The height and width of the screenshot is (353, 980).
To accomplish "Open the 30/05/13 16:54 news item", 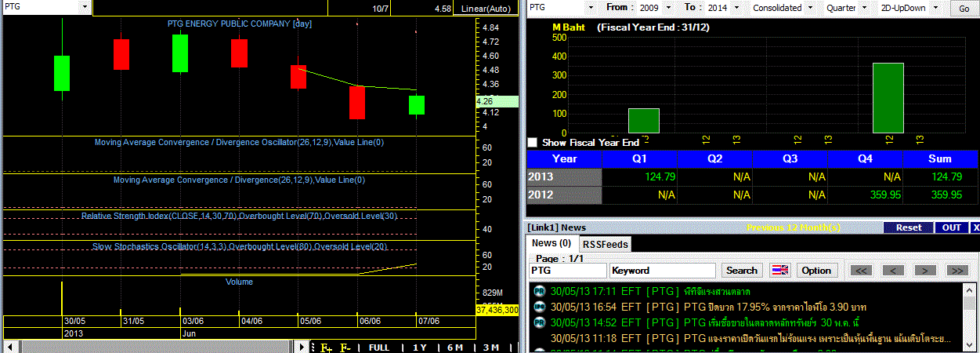I will click(747, 306).
